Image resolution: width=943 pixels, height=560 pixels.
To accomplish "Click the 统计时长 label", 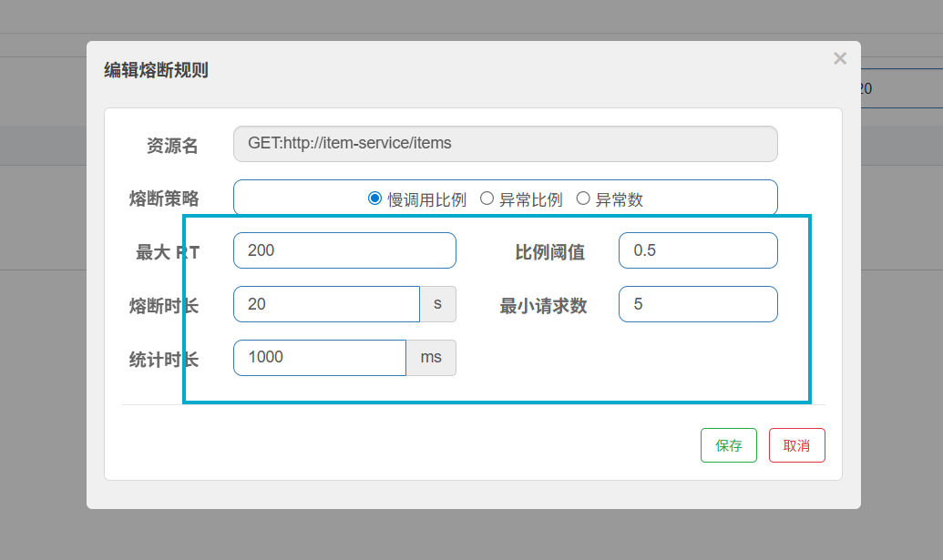I will point(164,360).
